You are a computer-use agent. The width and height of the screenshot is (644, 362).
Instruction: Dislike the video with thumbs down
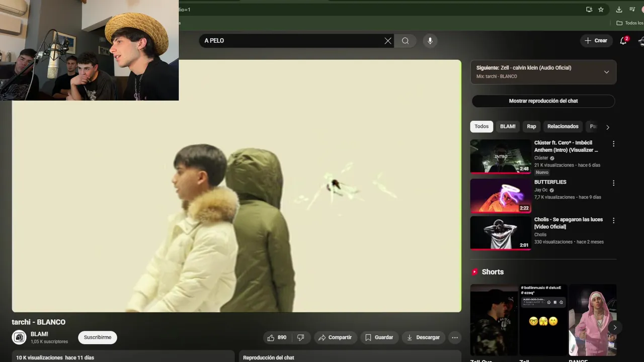point(300,337)
